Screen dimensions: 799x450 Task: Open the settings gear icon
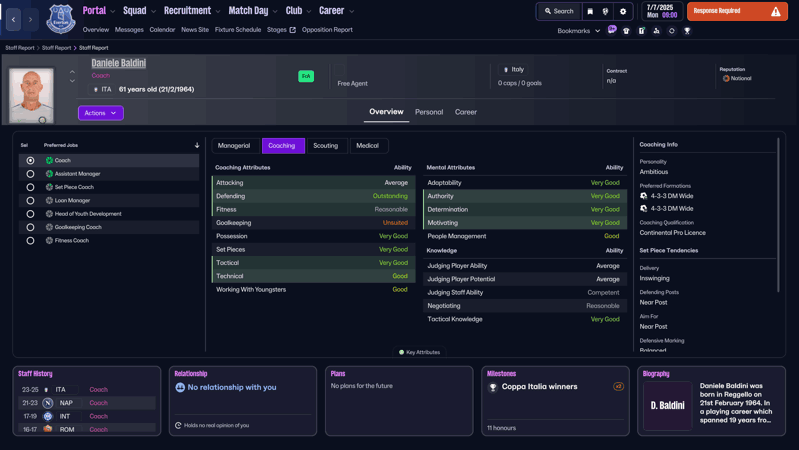click(623, 11)
